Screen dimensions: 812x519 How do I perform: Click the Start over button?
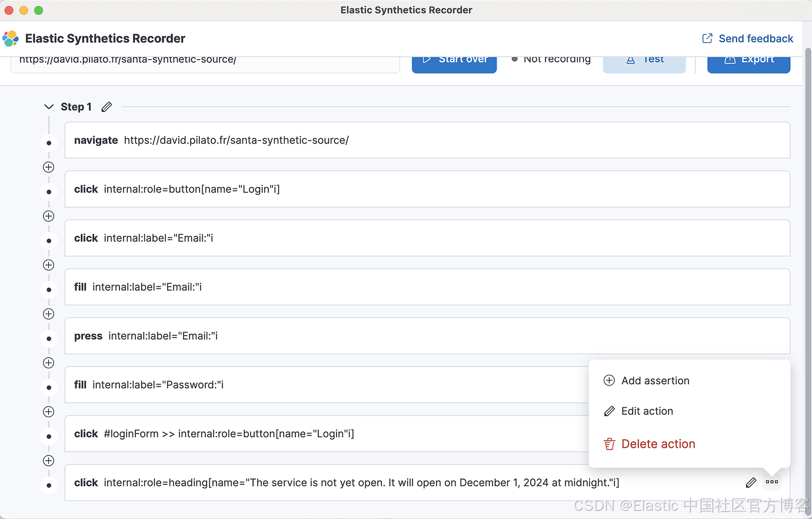454,64
